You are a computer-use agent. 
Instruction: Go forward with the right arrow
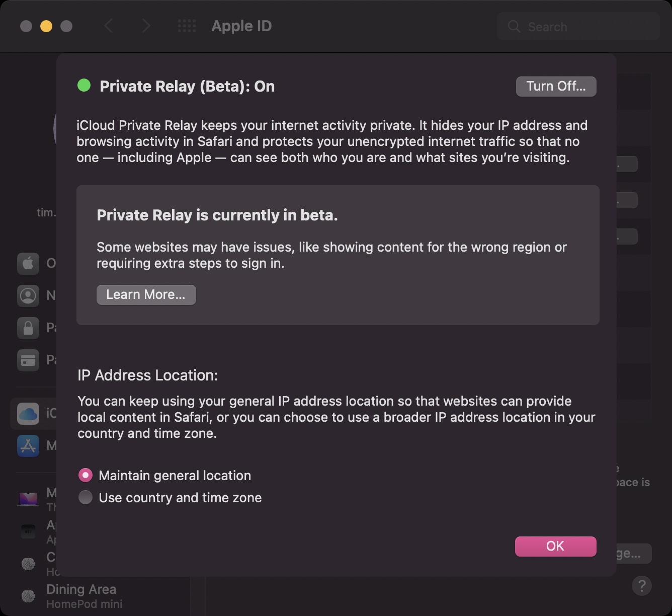(x=146, y=26)
